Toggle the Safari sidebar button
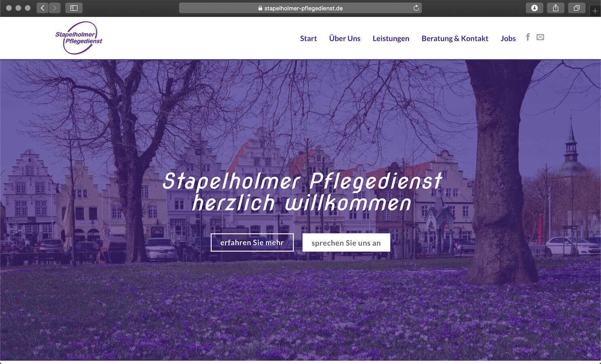601x364 pixels. pyautogui.click(x=74, y=8)
